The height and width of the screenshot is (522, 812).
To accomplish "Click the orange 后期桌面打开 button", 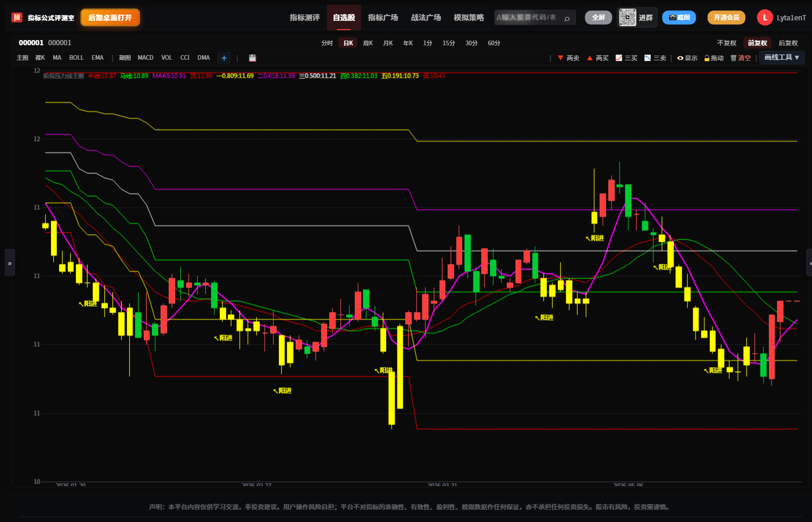I will 110,17.
